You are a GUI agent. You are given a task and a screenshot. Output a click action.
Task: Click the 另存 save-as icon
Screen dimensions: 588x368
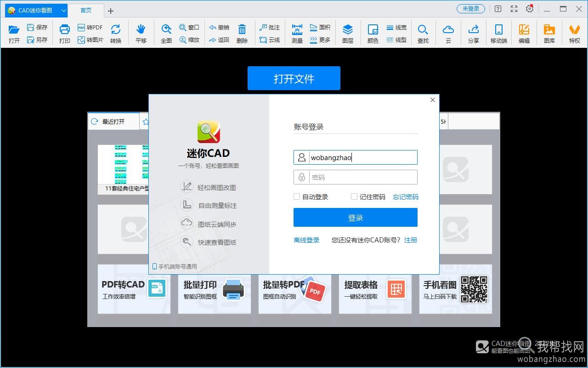31,40
